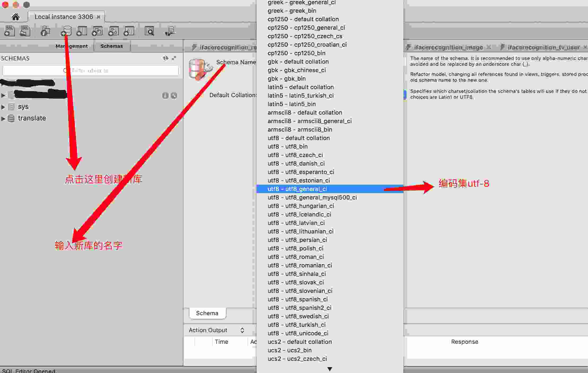Expand the translate schema tree node
The width and height of the screenshot is (588, 373).
(3, 119)
